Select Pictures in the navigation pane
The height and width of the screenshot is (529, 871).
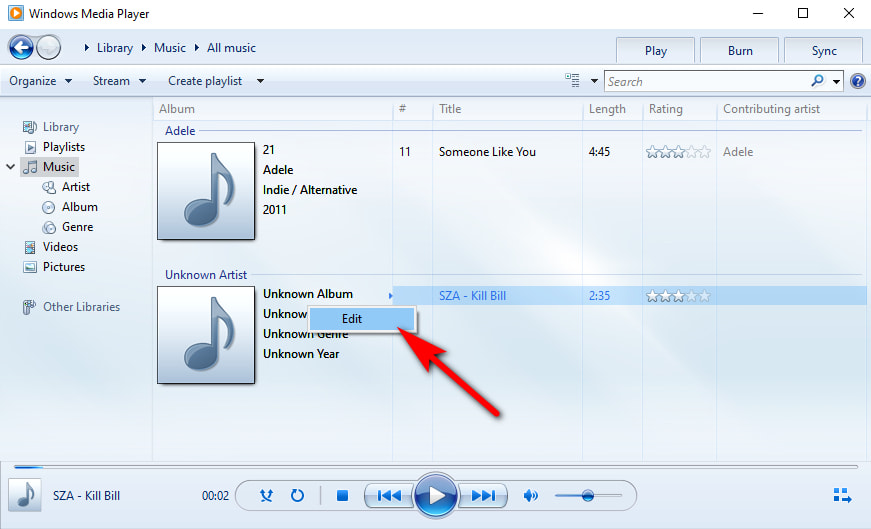point(63,267)
